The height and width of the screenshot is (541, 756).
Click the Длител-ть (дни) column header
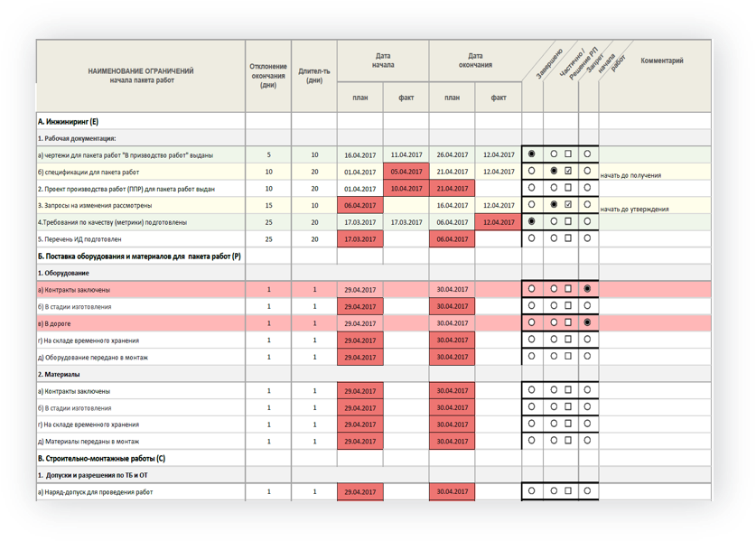tap(314, 76)
